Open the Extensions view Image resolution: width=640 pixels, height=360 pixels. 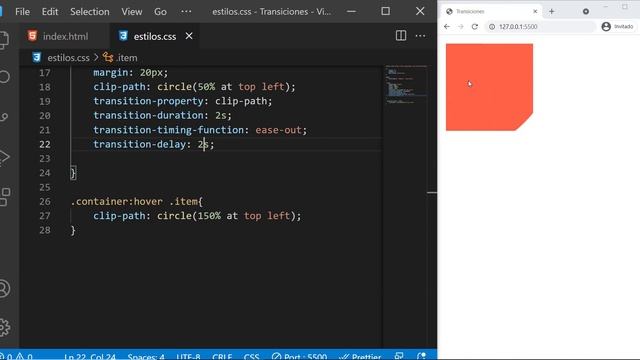point(5,197)
